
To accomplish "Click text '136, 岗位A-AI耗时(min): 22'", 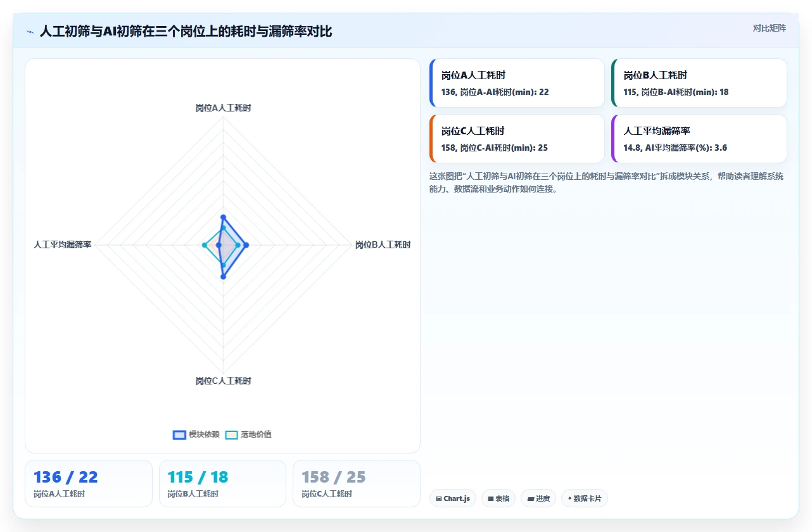I will tap(495, 92).
